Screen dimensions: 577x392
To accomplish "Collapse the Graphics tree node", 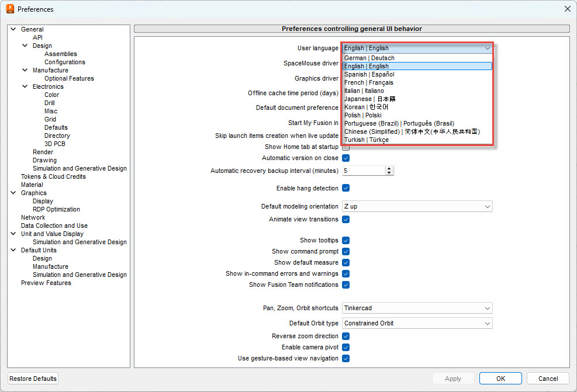I will (x=13, y=193).
